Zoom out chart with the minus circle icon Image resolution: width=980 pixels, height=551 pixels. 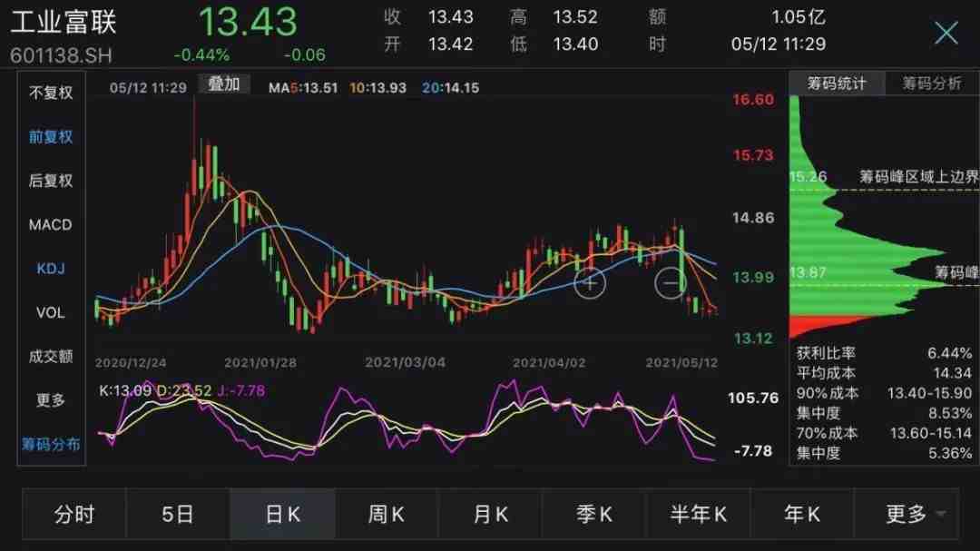click(671, 282)
